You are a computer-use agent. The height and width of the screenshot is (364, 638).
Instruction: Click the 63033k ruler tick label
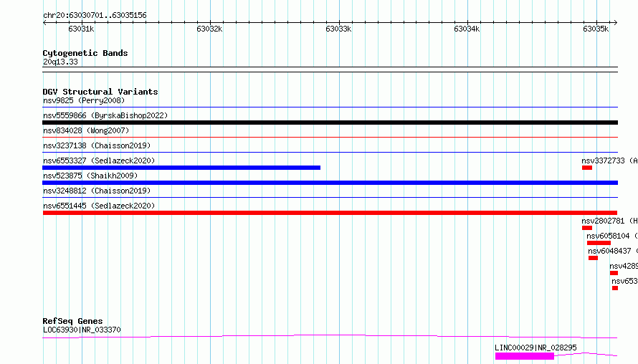[x=338, y=29]
